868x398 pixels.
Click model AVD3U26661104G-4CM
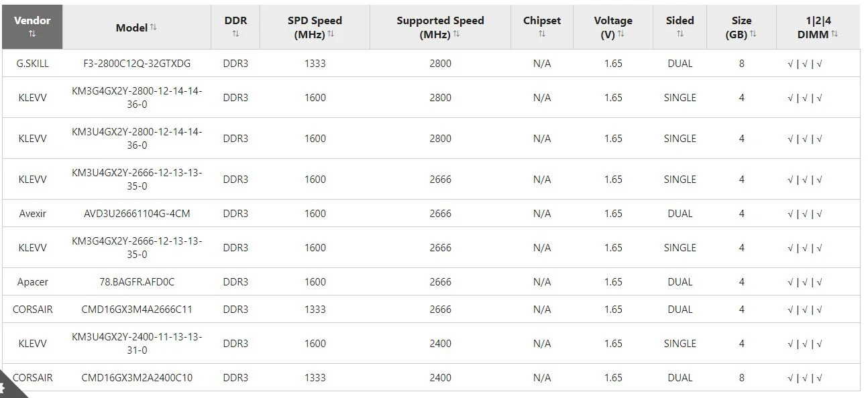coord(137,214)
